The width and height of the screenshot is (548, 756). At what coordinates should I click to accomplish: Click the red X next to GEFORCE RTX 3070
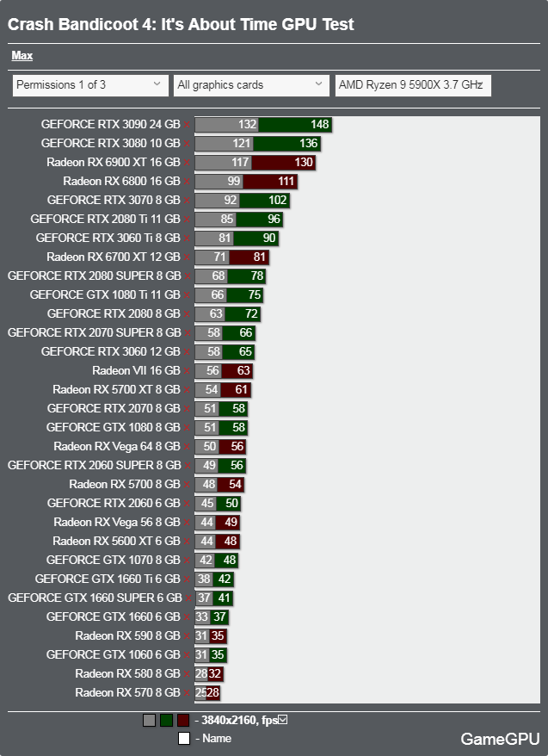click(x=187, y=201)
